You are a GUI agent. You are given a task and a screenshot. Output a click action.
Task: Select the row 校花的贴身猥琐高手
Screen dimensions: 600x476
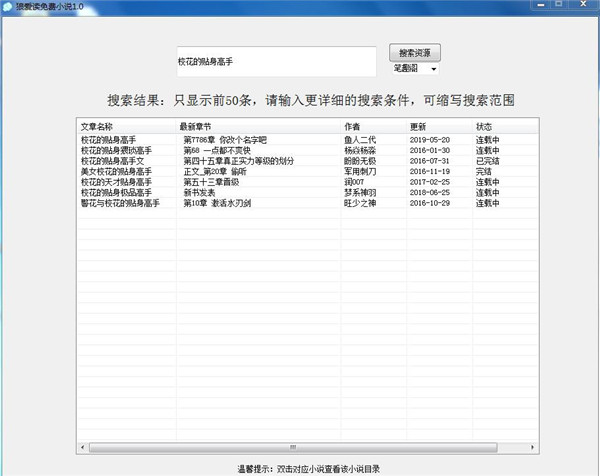(308, 150)
